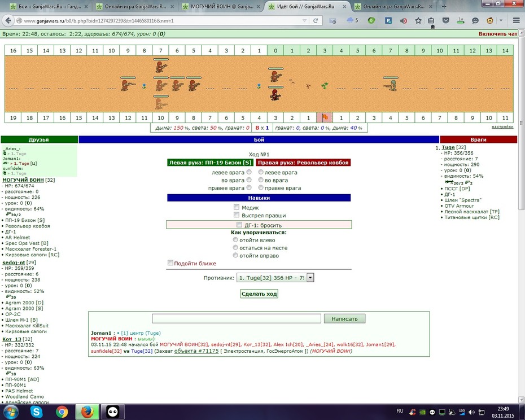Image resolution: width=525 pixels, height=420 pixels.
Task: Choose dodge option 'отойти влево'
Action: tap(235, 240)
